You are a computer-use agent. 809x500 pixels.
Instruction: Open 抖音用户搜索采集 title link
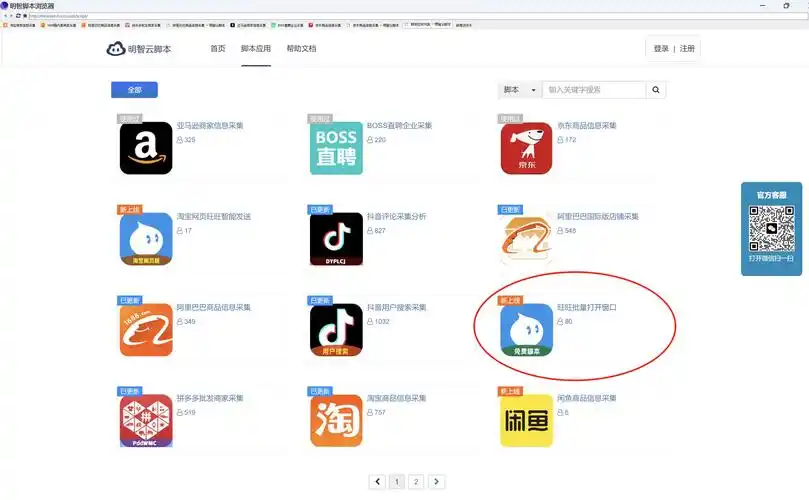397,307
